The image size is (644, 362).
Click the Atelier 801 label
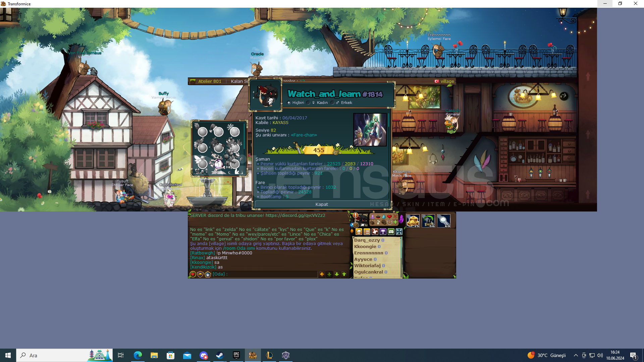coord(210,81)
